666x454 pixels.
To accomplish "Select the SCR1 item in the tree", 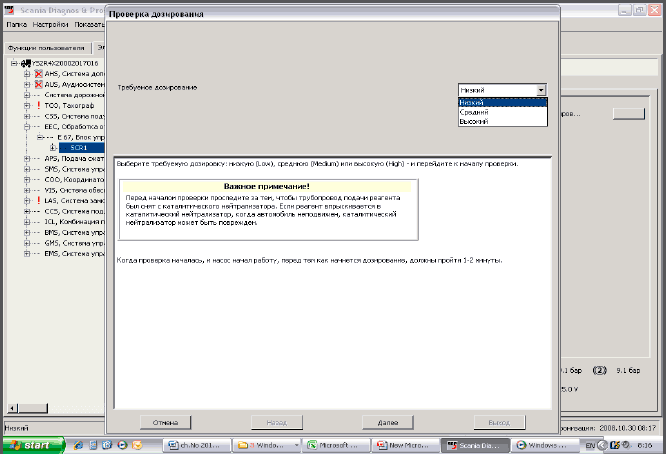I will point(81,148).
